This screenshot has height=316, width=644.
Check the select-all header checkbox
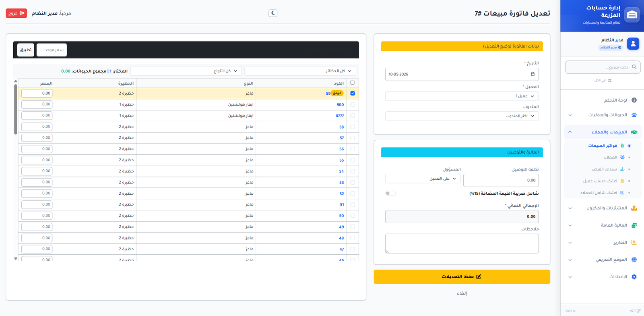[353, 83]
